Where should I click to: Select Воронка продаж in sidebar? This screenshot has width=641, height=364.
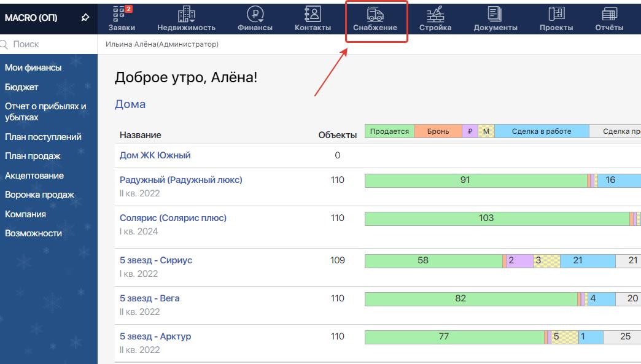coord(39,195)
